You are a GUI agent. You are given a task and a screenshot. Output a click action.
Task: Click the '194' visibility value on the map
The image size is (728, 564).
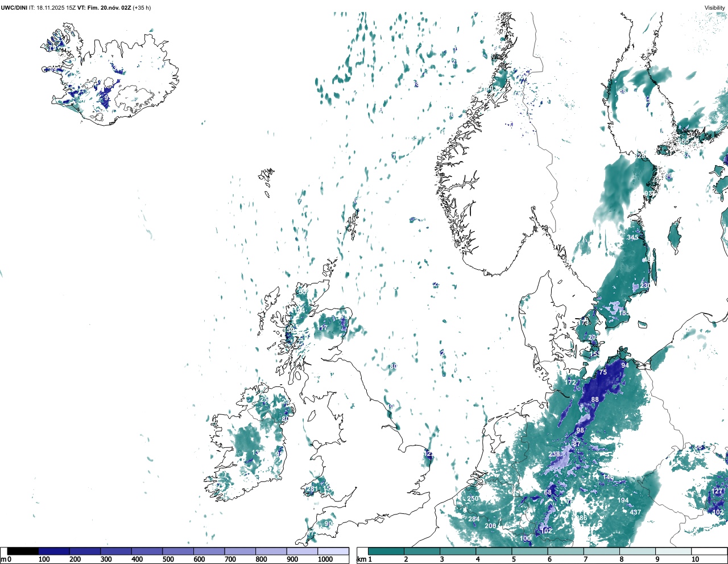pos(623,501)
